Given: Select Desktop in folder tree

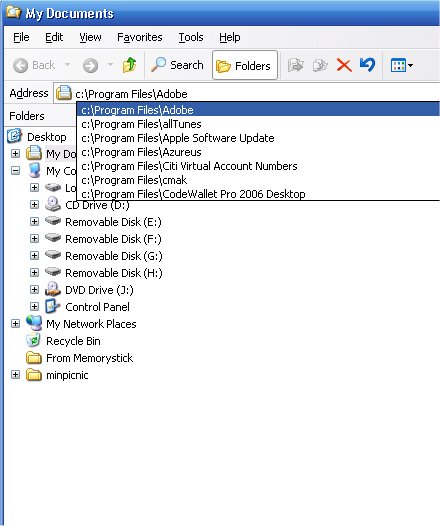Looking at the screenshot, I should [47, 137].
